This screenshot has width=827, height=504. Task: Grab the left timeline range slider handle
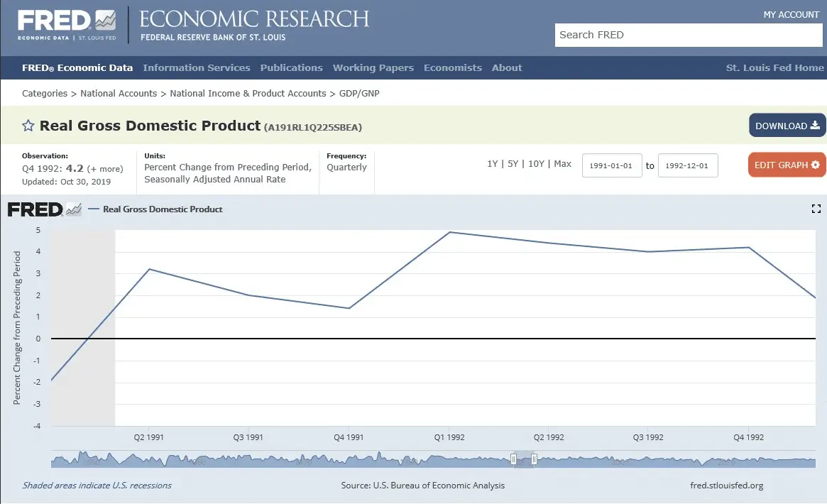[513, 460]
